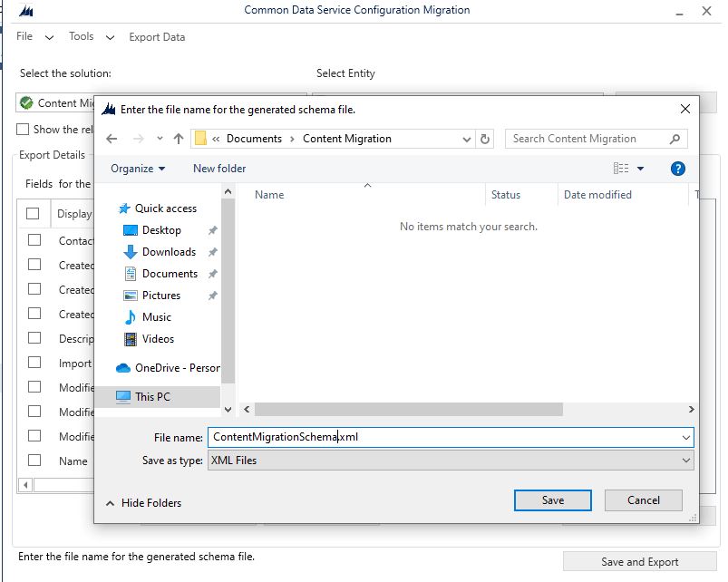Expand the address bar history dropdown
The width and height of the screenshot is (728, 582).
[467, 140]
